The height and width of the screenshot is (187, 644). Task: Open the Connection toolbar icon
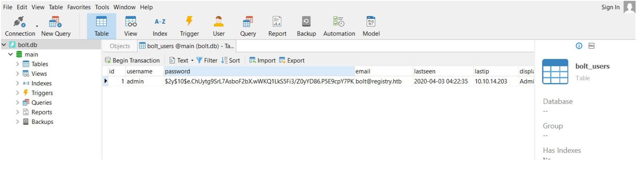[x=20, y=22]
